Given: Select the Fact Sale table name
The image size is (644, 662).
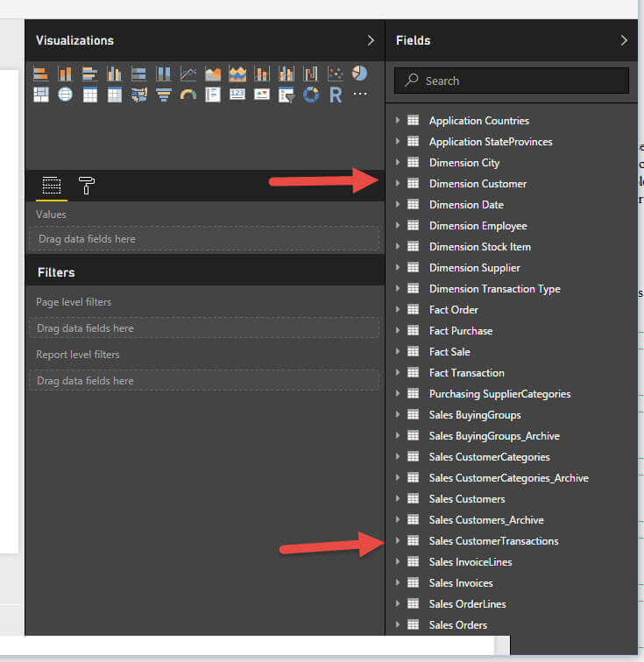Looking at the screenshot, I should tap(449, 352).
